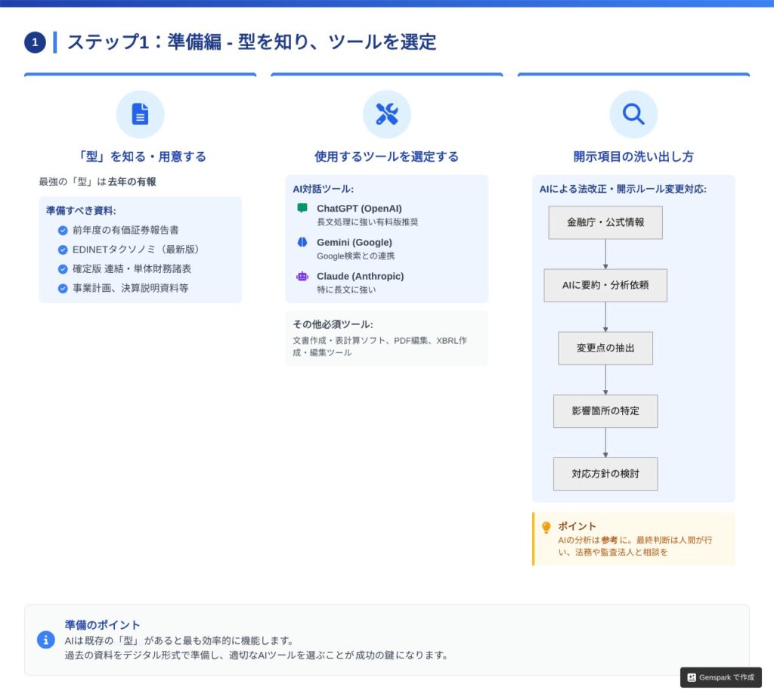Click the magnifying glass search icon
774x700 pixels.
tap(633, 114)
